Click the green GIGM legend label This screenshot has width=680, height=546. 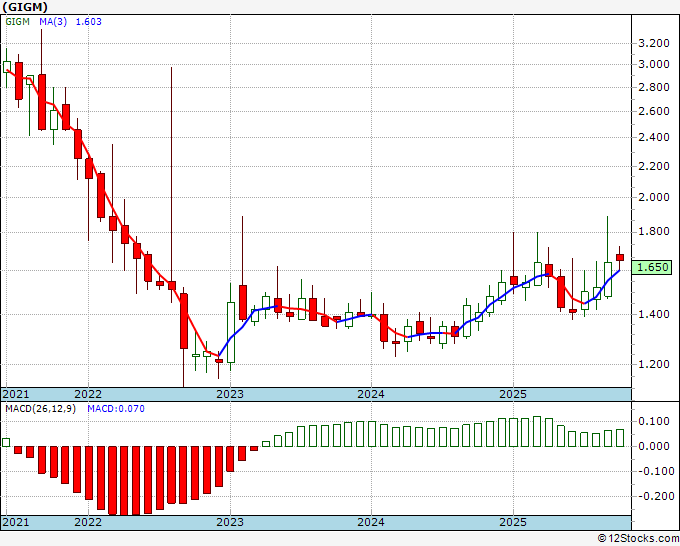coord(17,22)
